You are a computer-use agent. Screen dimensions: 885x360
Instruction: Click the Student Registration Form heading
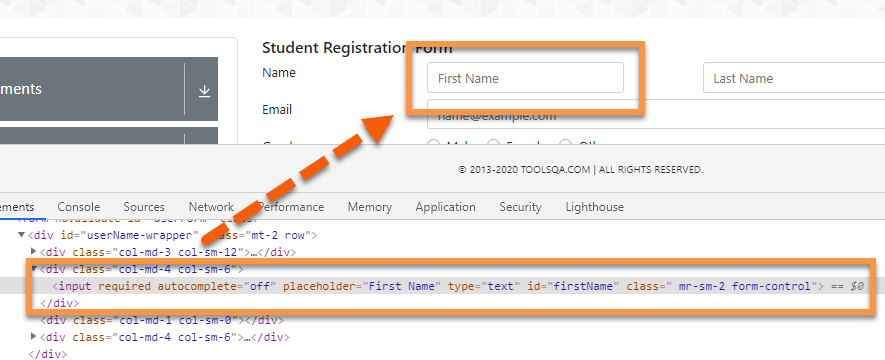point(357,48)
